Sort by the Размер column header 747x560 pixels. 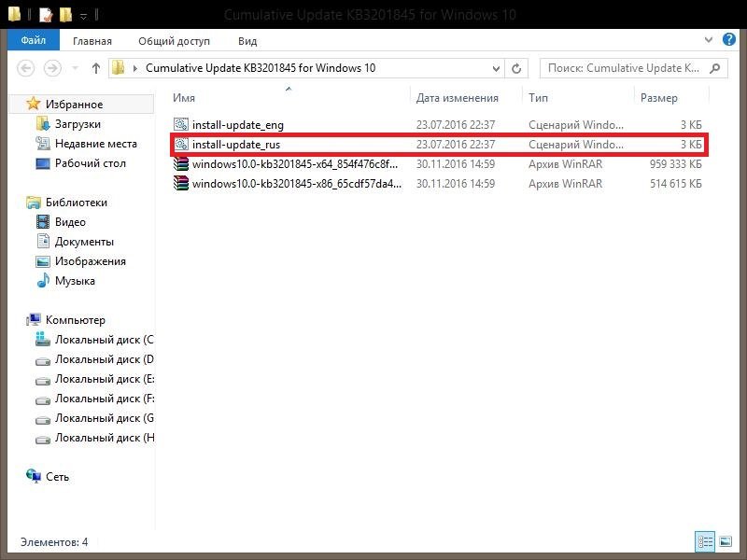click(x=659, y=98)
